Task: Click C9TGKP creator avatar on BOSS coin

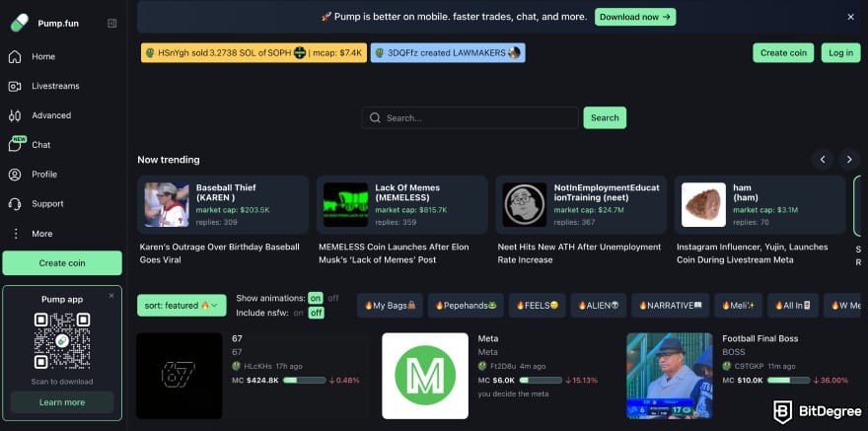Action: tap(726, 366)
